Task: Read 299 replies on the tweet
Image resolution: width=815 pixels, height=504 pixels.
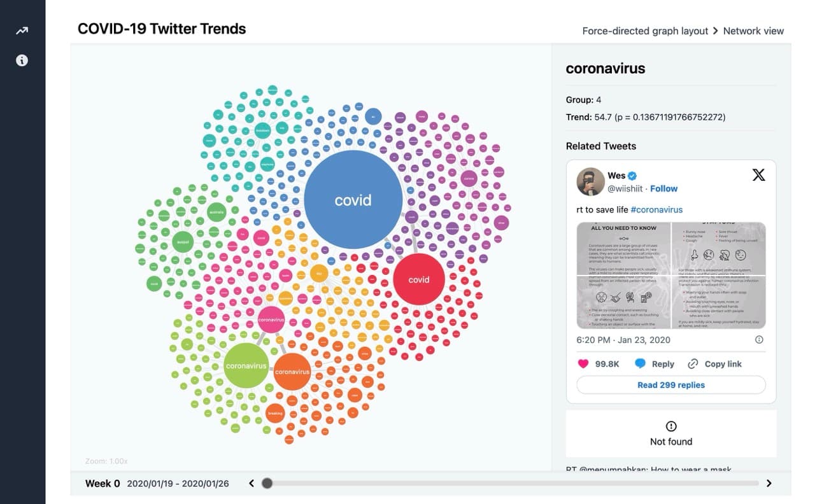Action: tap(670, 385)
